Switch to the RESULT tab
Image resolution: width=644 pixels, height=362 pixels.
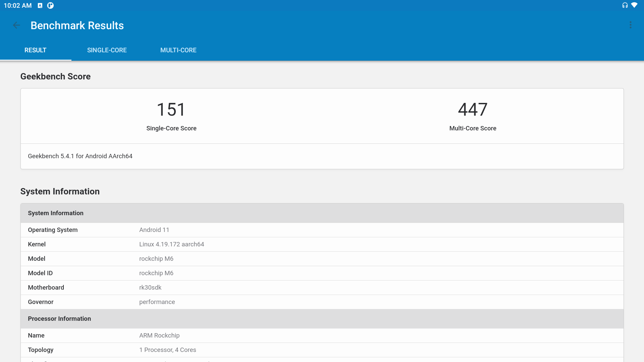[x=36, y=50]
